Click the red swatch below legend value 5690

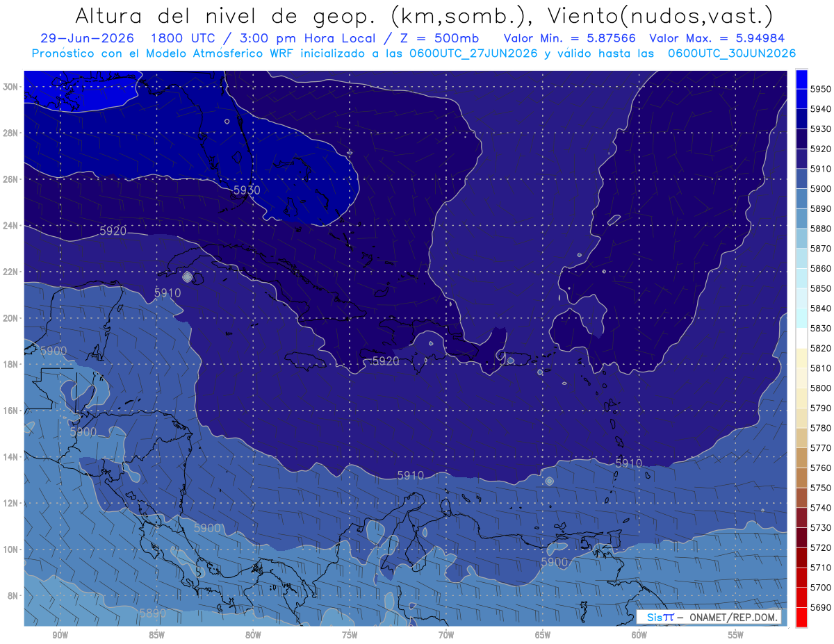click(801, 617)
